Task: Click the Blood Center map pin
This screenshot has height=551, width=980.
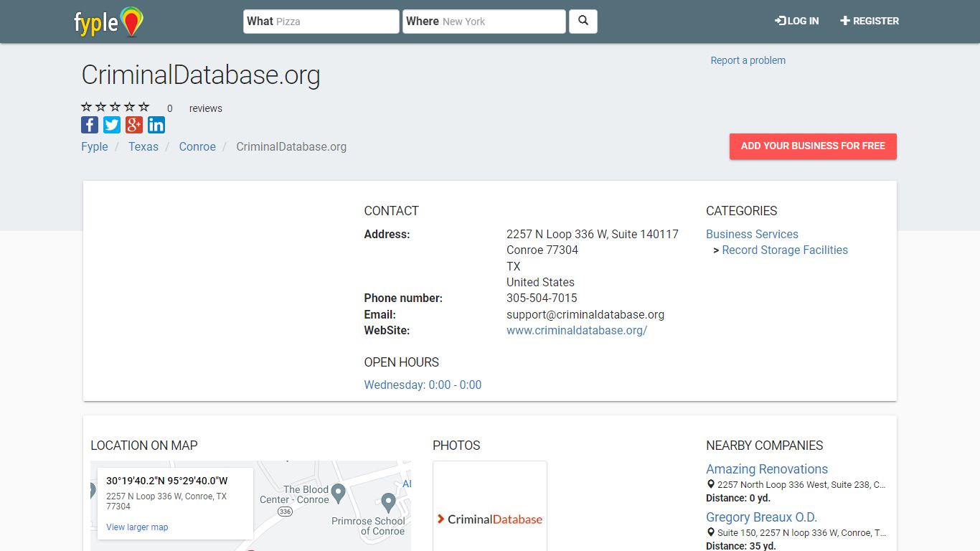Action: pos(339,493)
